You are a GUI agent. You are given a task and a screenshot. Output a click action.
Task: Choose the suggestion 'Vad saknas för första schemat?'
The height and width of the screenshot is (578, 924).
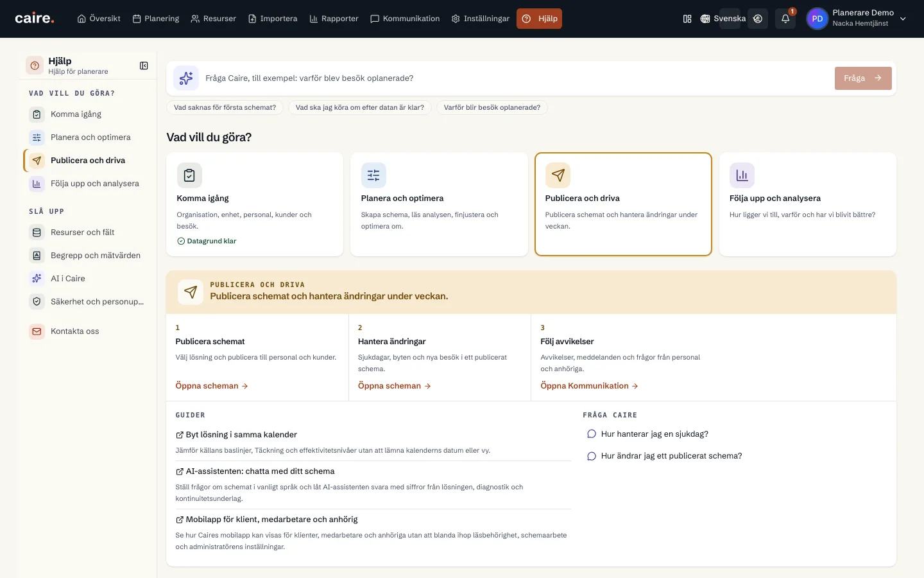[x=225, y=108]
